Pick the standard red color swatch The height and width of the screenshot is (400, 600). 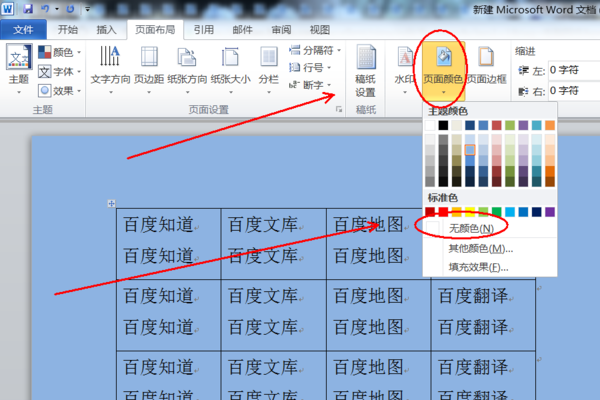(x=443, y=212)
